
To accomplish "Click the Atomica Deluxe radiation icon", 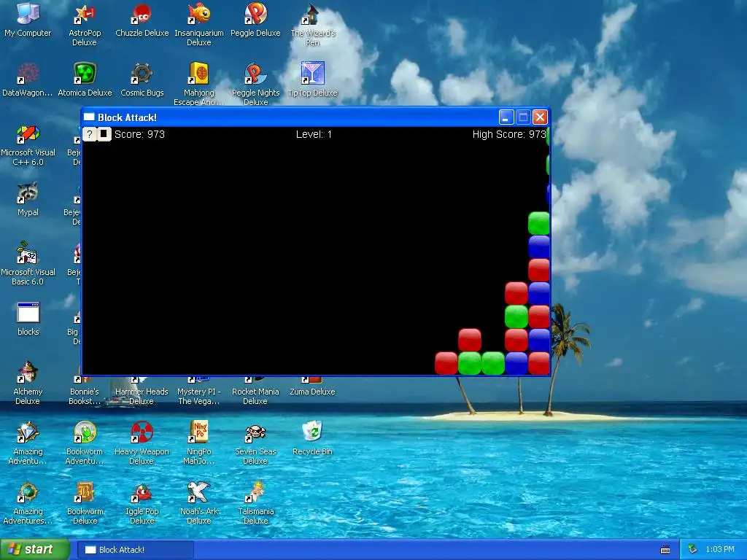I will click(85, 74).
